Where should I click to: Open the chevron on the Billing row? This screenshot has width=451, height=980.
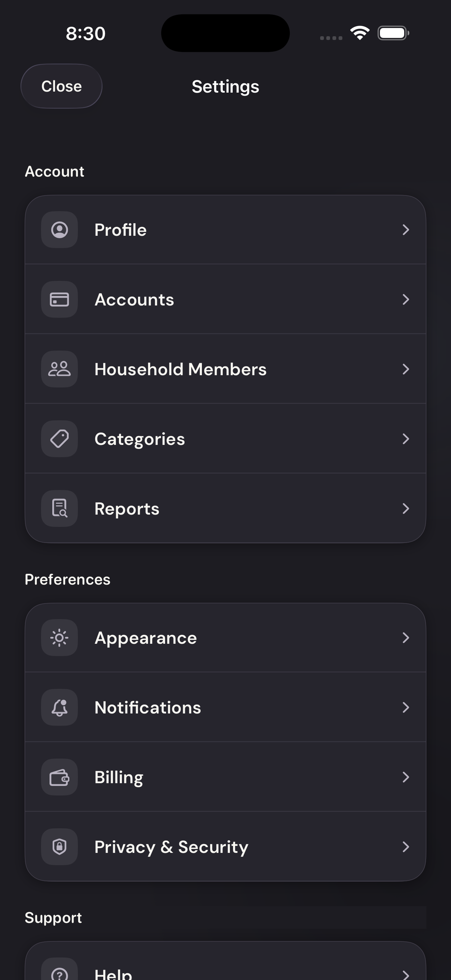[x=406, y=777]
